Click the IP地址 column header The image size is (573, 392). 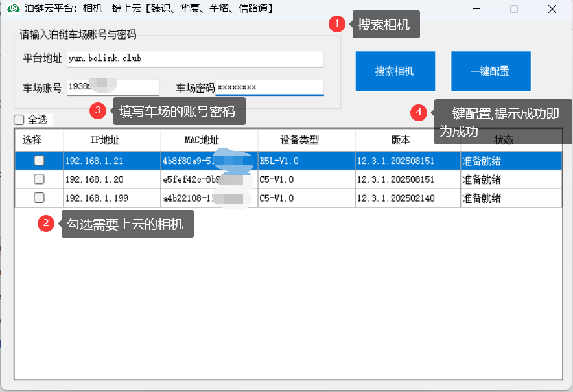point(112,140)
